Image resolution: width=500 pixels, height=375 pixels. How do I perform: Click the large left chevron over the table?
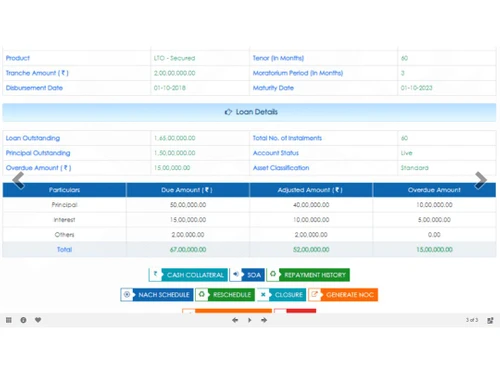18,180
